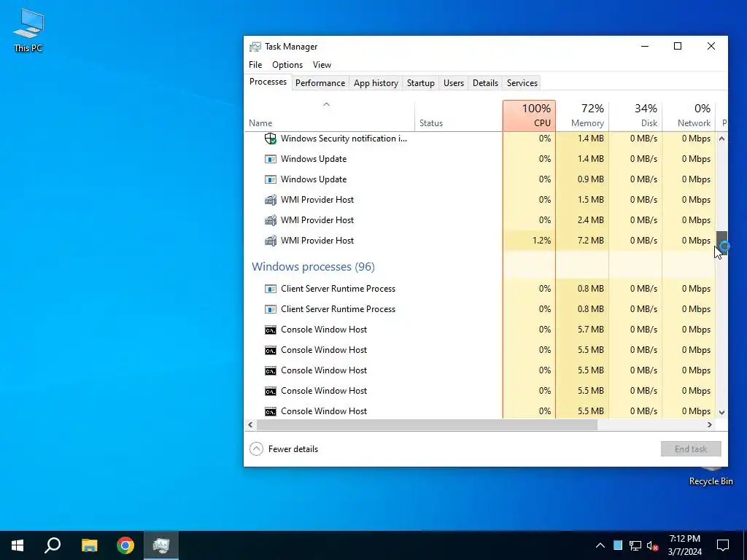Open taskbar Search magnifier
The width and height of the screenshot is (747, 560).
point(53,545)
